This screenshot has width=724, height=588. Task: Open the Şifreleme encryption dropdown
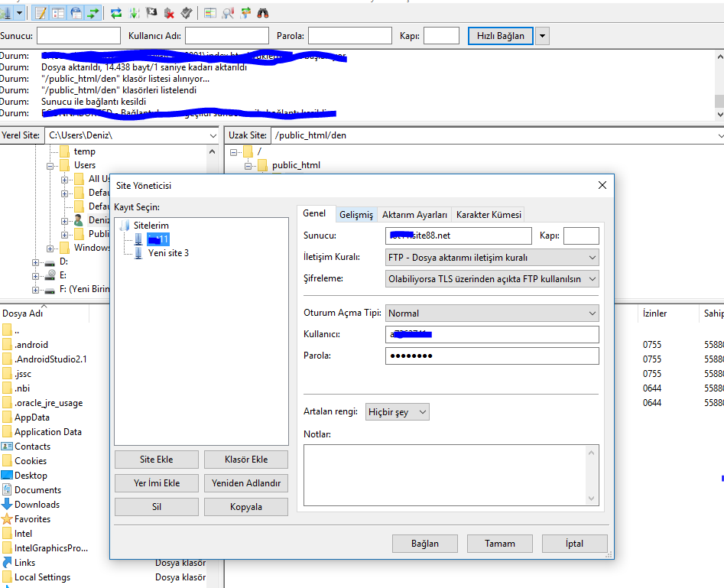593,279
